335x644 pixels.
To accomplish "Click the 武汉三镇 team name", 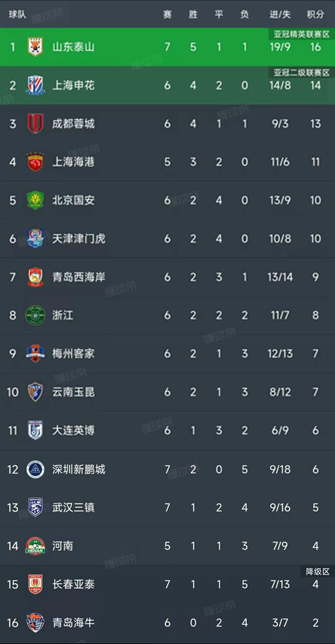I will pyautogui.click(x=73, y=507).
